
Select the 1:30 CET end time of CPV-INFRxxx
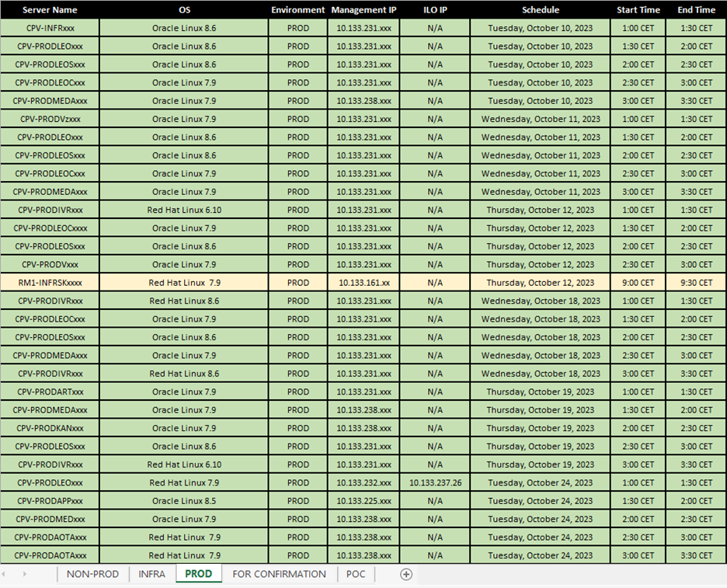(x=696, y=28)
